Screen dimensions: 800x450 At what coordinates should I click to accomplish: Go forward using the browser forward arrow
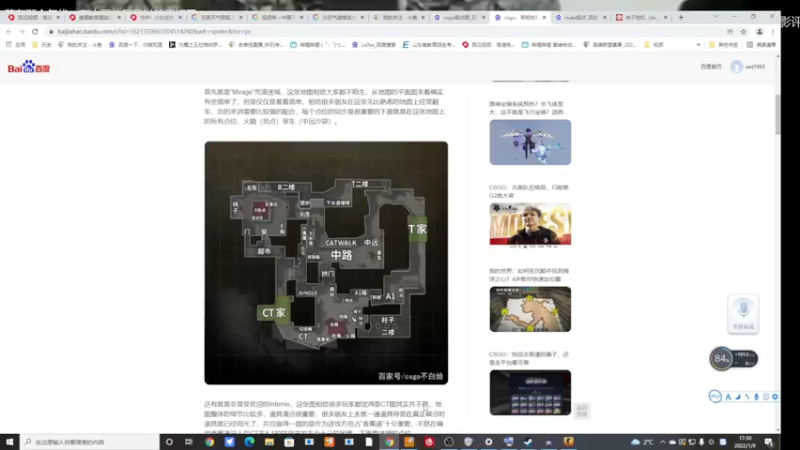(x=21, y=32)
